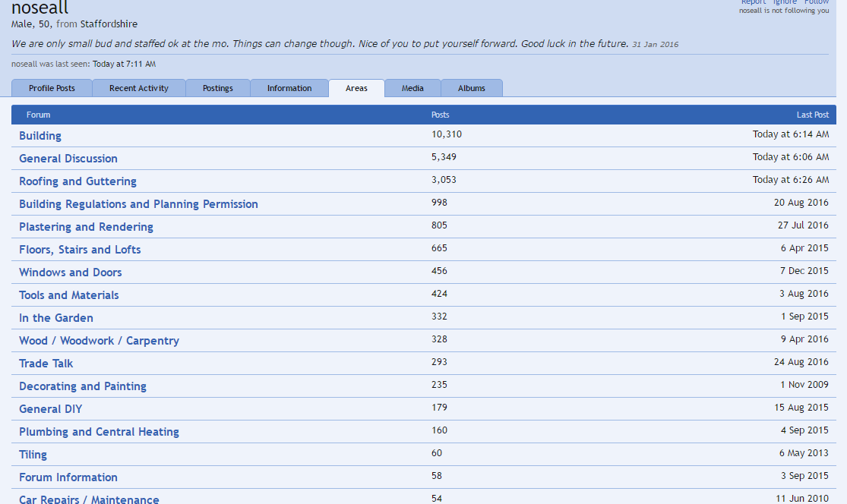
Task: Select the Postings tab
Action: (217, 88)
